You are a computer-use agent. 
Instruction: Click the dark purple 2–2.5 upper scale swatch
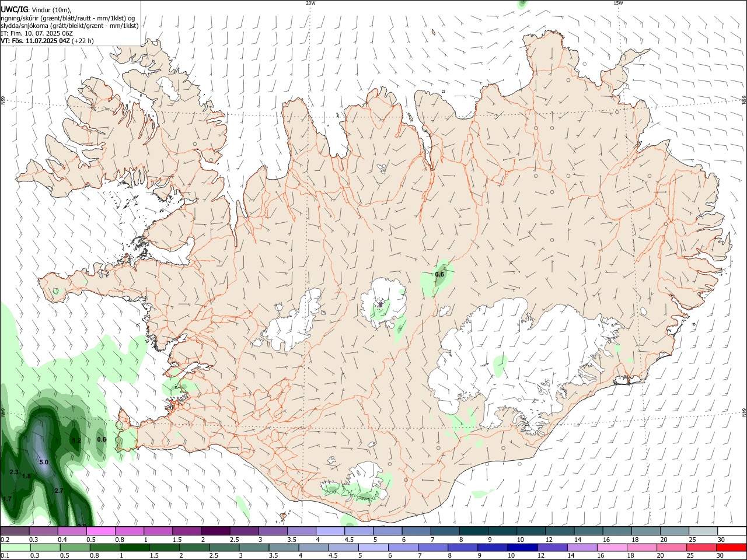(x=215, y=531)
